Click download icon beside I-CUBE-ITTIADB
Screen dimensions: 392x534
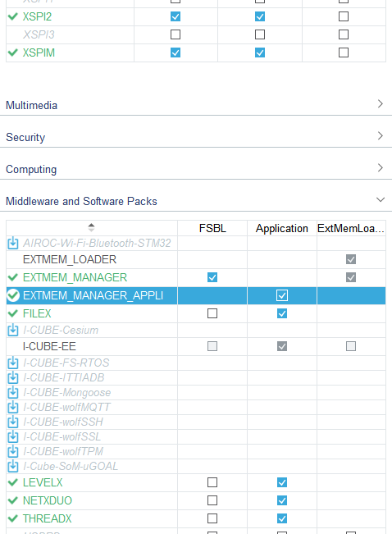[13, 377]
